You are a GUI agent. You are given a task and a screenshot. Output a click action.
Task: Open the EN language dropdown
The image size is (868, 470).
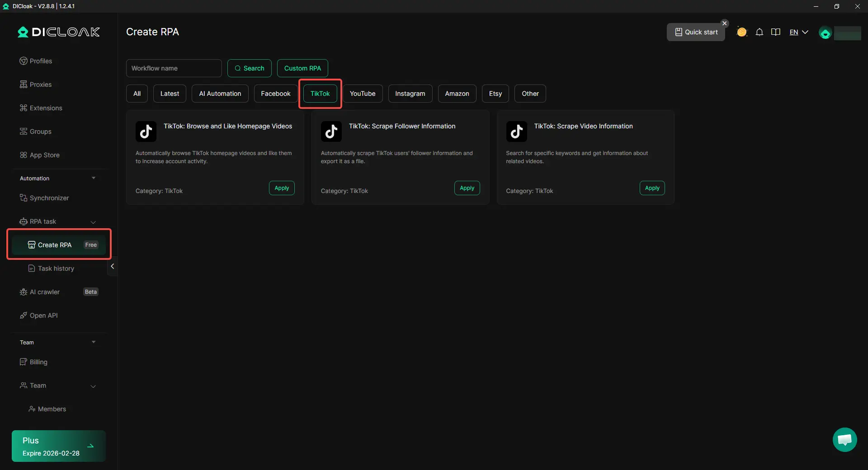(798, 32)
